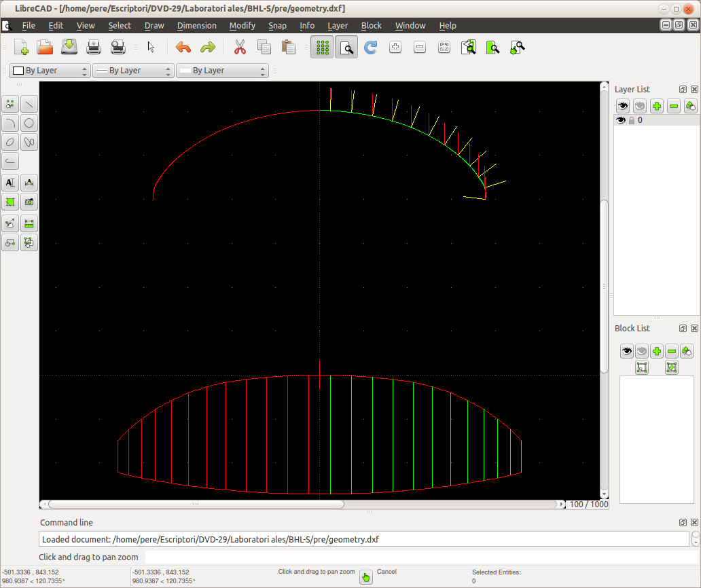Toggle the grid display button
Viewport: 701px width, 588px height.
coord(322,47)
